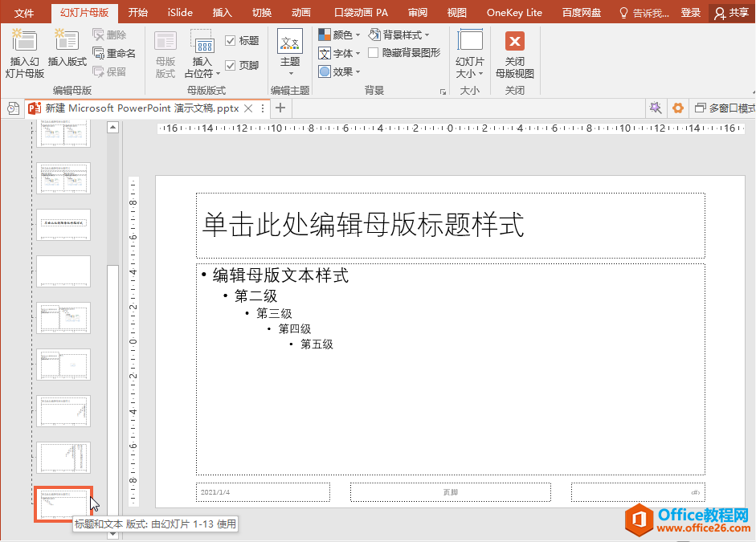The height and width of the screenshot is (542, 756).
Task: Switch to the 插入 ribbon tab
Action: (x=223, y=13)
